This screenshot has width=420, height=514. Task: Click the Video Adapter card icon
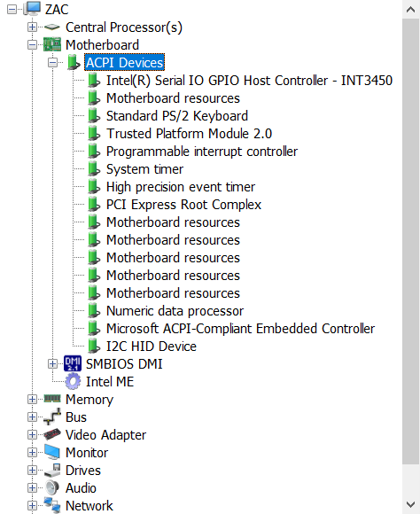(x=52, y=434)
